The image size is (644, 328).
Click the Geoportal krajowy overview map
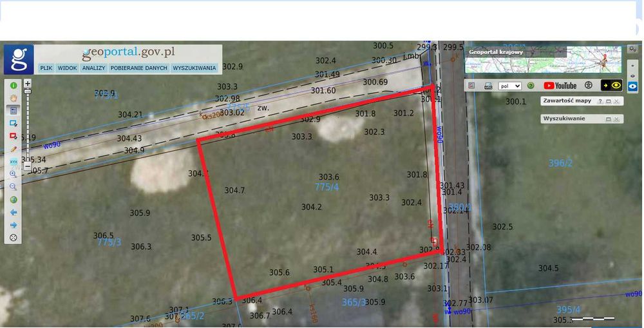544,59
